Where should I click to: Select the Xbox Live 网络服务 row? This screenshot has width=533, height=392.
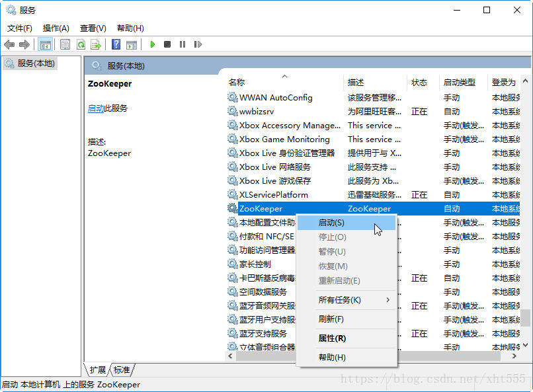coord(373,167)
